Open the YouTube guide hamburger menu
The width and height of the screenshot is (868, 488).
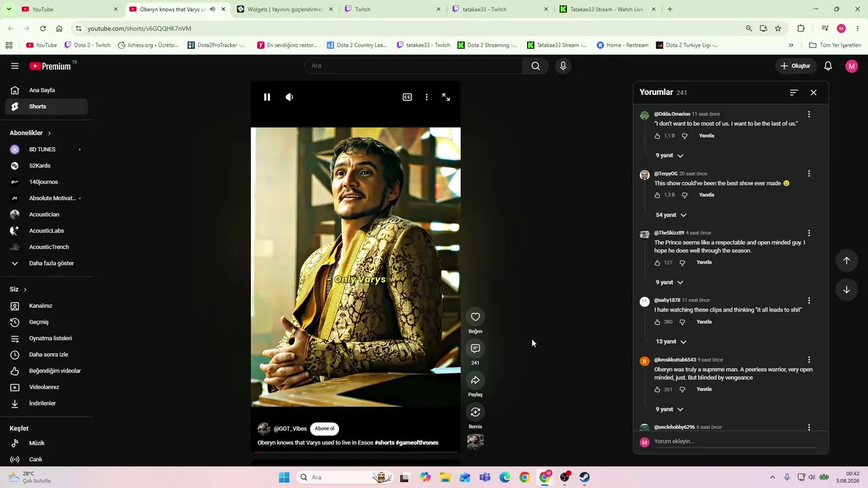[15, 66]
